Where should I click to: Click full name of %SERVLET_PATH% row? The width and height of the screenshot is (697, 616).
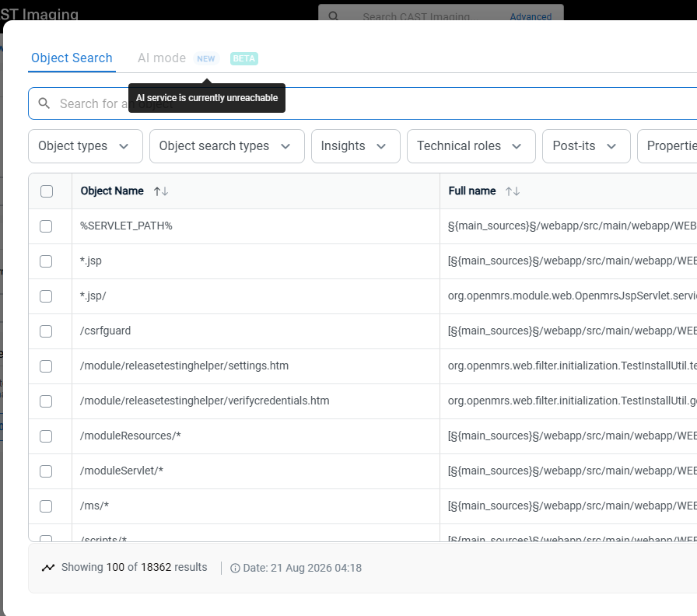pos(572,226)
